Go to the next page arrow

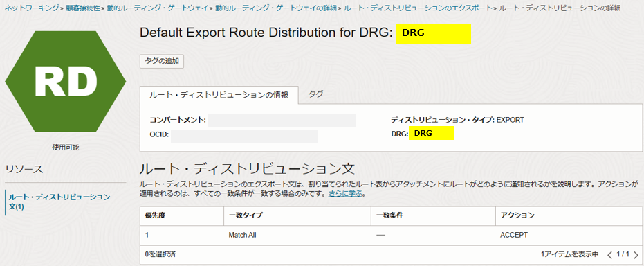(636, 254)
